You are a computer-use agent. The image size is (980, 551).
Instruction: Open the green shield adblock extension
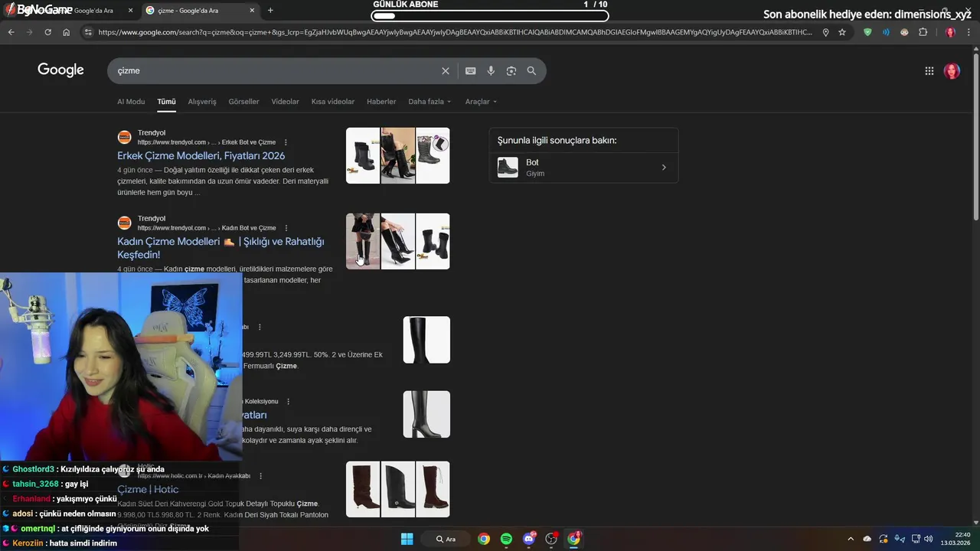(x=867, y=32)
